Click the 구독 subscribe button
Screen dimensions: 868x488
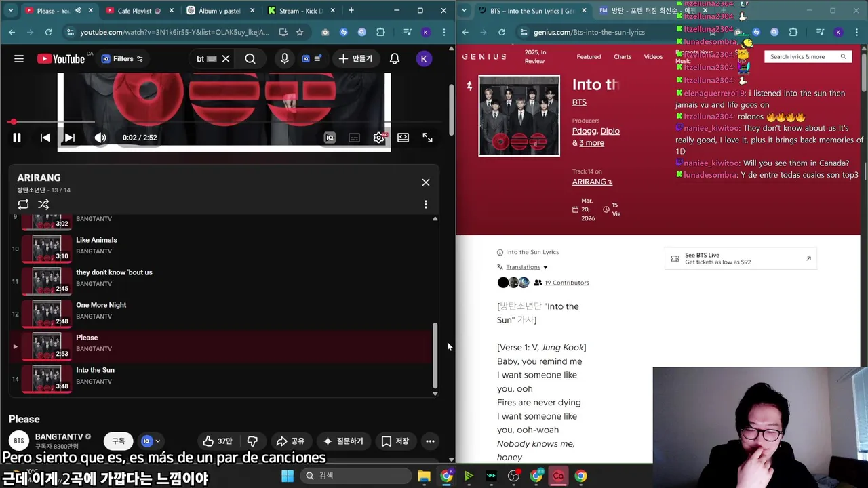(119, 441)
